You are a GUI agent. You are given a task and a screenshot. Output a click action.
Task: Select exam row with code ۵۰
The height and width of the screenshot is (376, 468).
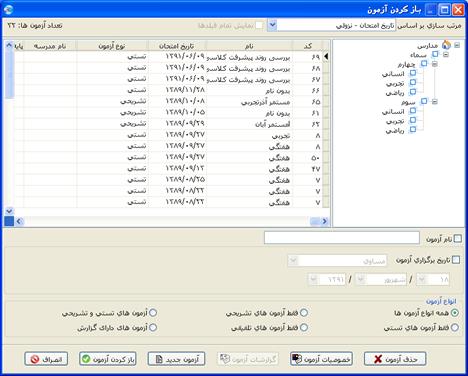(x=169, y=157)
